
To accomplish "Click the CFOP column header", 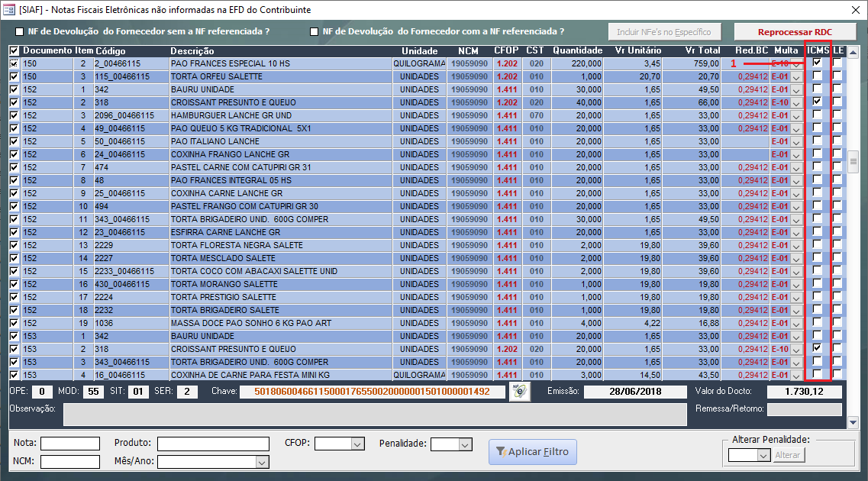I will [506, 51].
